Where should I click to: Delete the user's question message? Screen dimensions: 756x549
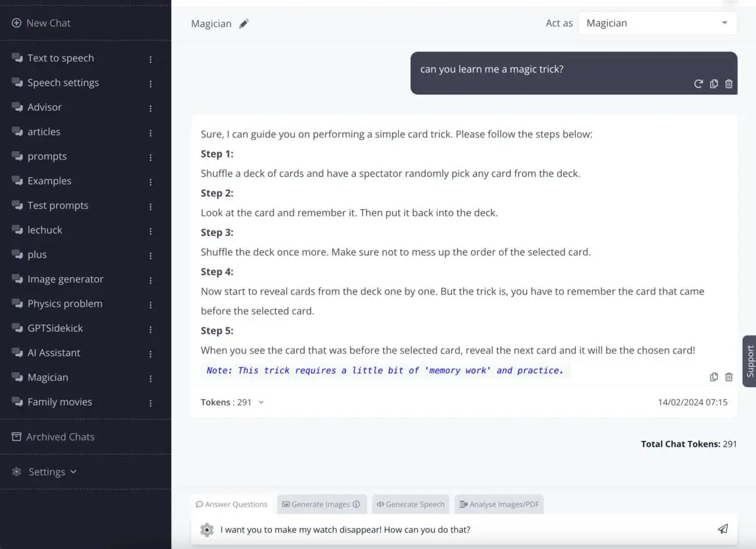coord(729,84)
